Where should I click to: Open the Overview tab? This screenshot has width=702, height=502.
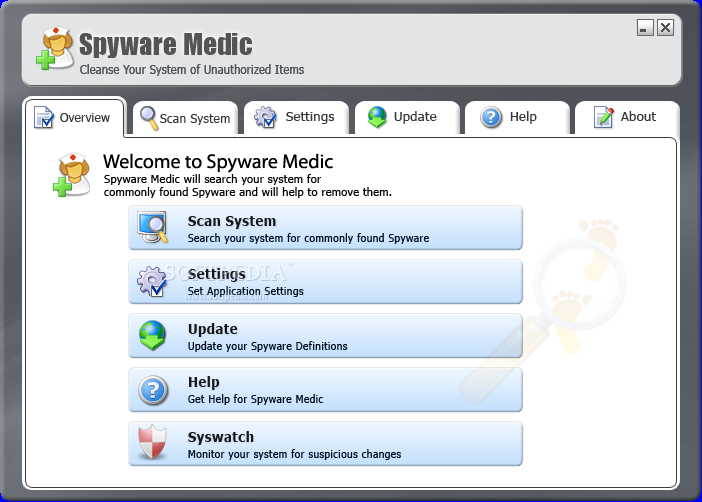click(x=75, y=118)
